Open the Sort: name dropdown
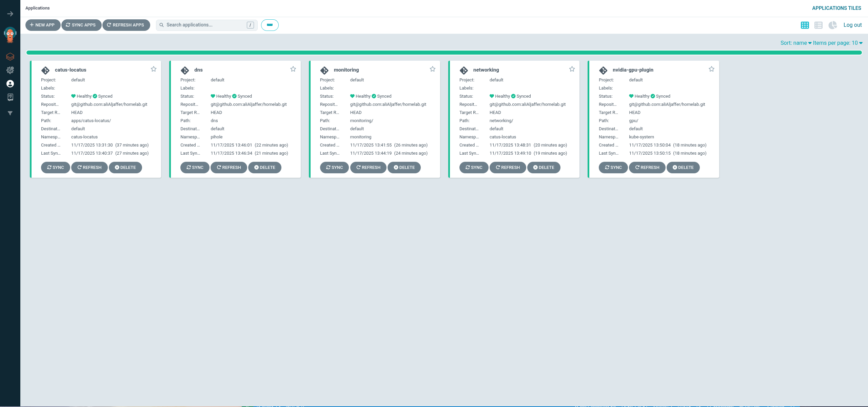868x407 pixels. point(795,43)
